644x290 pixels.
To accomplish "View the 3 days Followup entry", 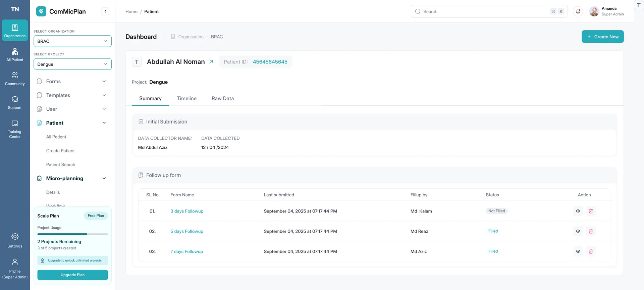I will pyautogui.click(x=578, y=211).
